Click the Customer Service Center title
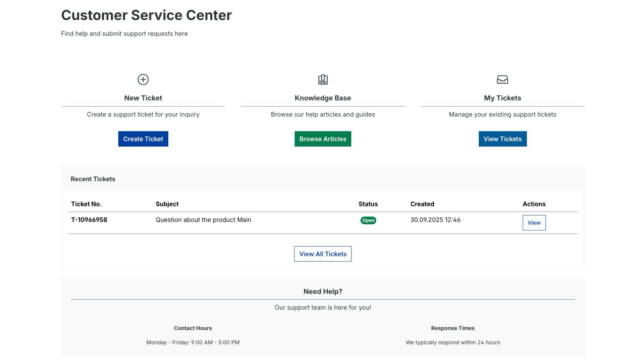This screenshot has width=644, height=362. (146, 15)
